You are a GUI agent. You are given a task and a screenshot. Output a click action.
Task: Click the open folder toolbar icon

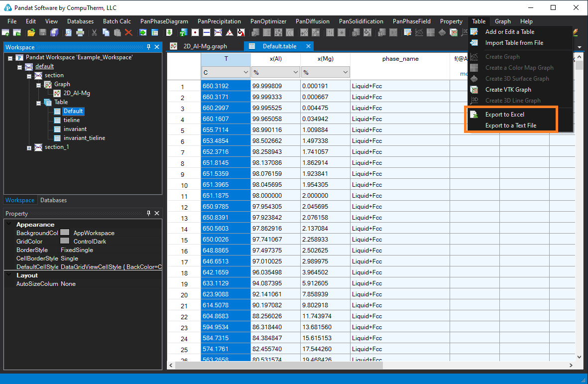[x=31, y=32]
